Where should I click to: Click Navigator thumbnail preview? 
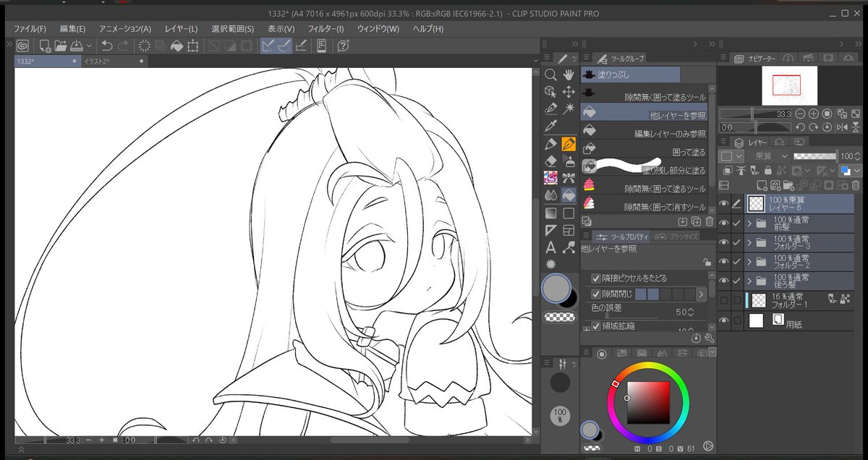[x=788, y=85]
